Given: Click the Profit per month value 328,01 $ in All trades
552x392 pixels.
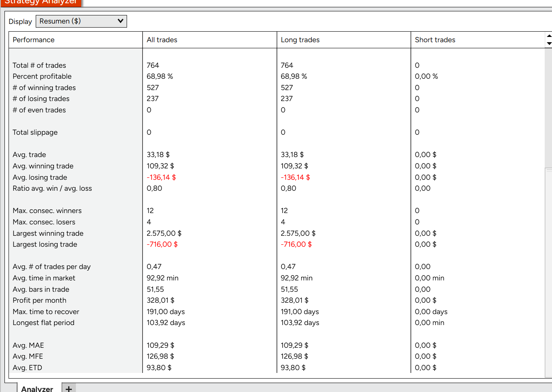Looking at the screenshot, I should [160, 300].
